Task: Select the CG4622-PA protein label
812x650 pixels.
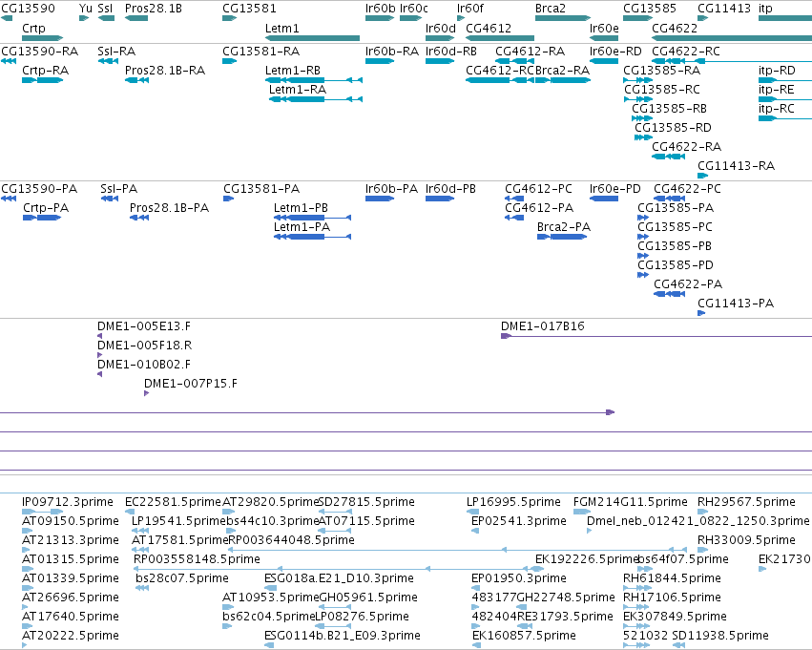Action: 688,284
